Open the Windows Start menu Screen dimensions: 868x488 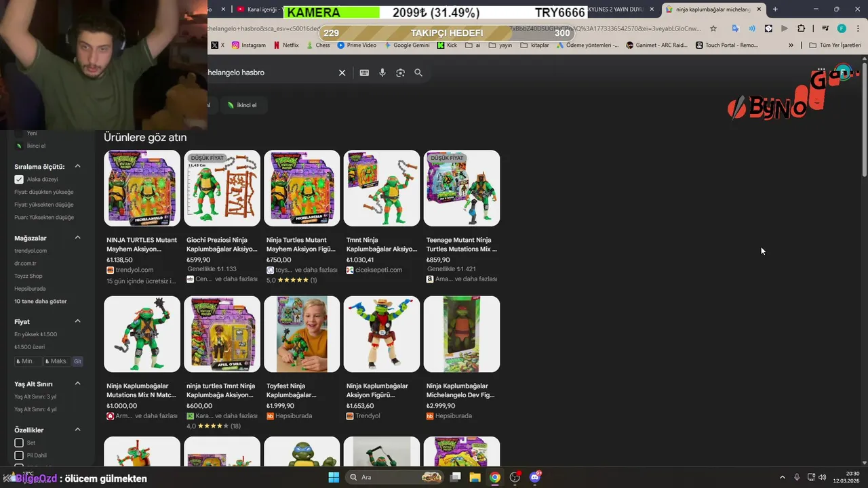pos(334,477)
